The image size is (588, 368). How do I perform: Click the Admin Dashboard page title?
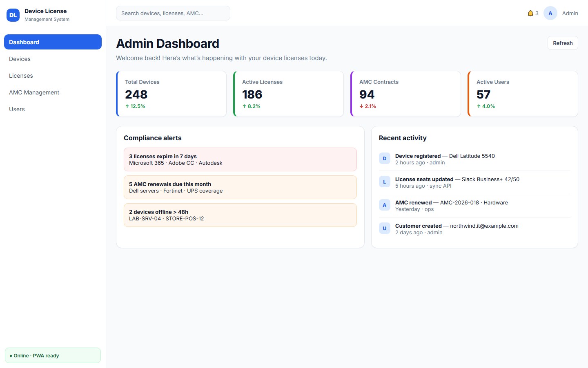point(168,43)
